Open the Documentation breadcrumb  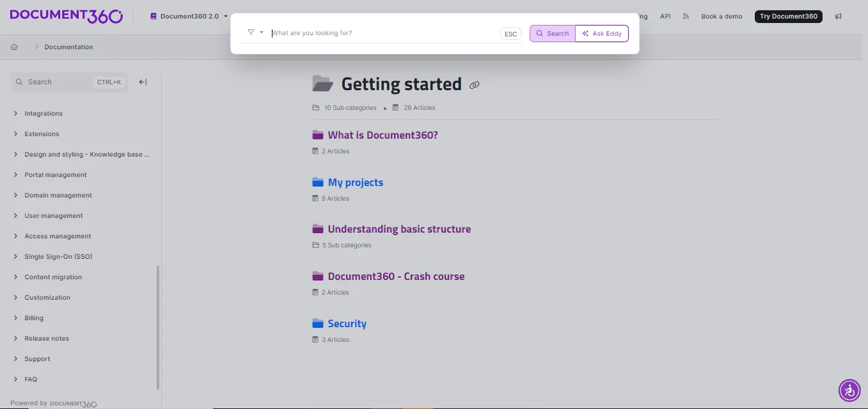[68, 47]
